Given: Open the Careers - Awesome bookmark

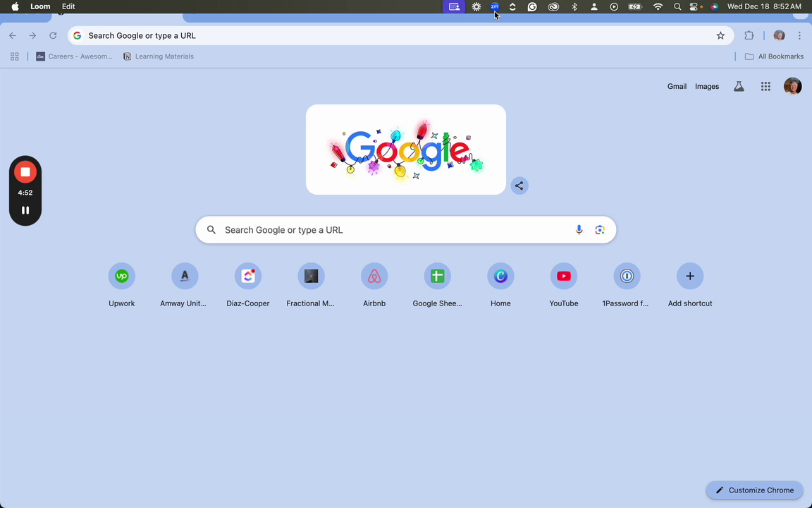Looking at the screenshot, I should [x=74, y=56].
